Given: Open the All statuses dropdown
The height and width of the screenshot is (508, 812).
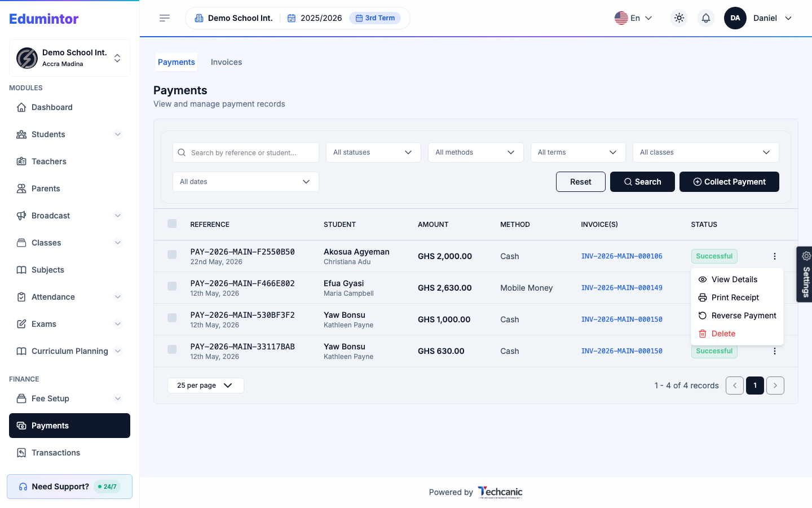Looking at the screenshot, I should [373, 152].
